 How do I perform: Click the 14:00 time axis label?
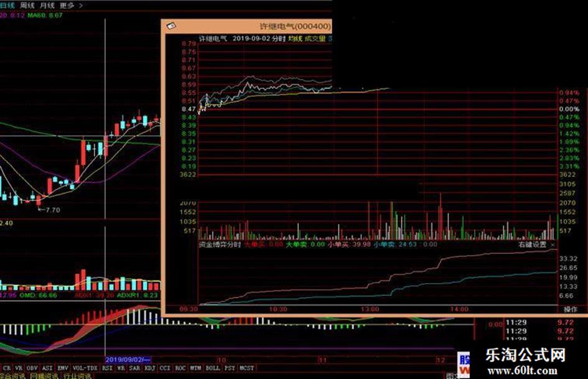point(459,309)
